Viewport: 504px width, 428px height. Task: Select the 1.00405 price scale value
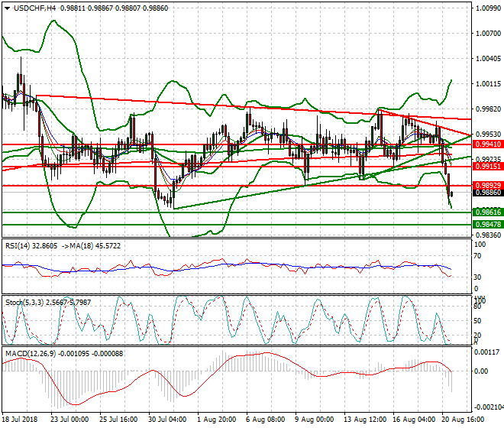coord(488,58)
